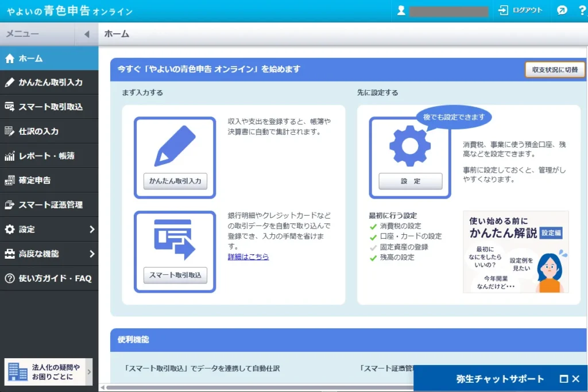
Task: Collapse the メニュー sidebar with arrow
Action: click(87, 34)
